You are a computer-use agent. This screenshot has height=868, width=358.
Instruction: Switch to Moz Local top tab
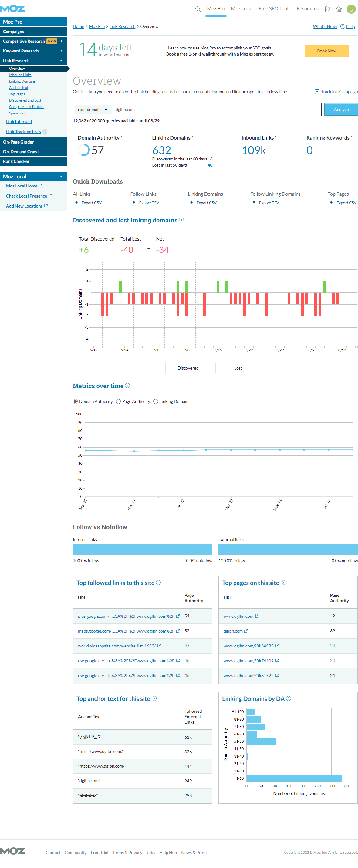[242, 9]
